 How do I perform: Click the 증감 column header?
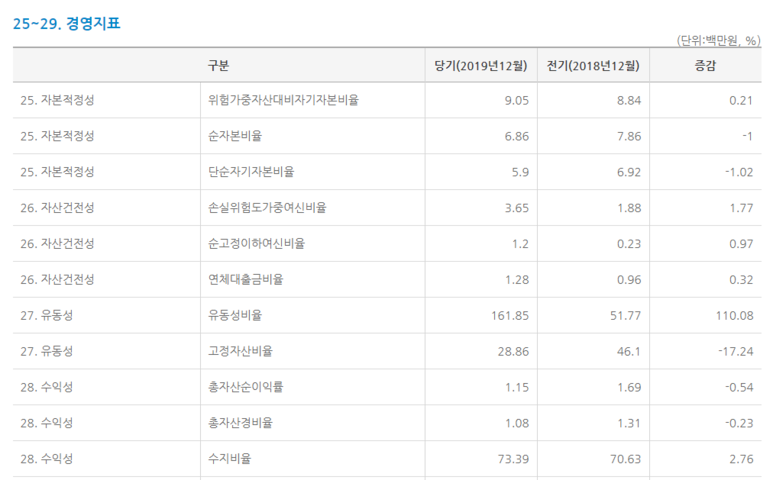click(x=705, y=66)
